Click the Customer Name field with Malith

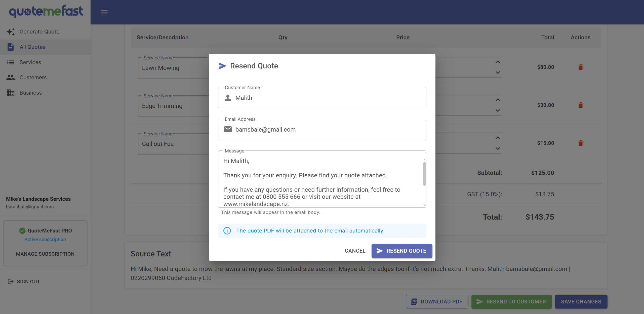point(322,98)
